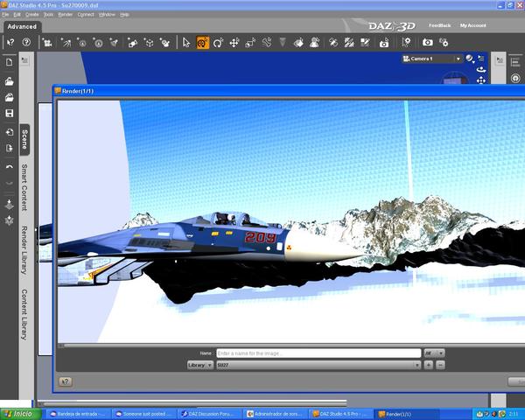Click Save floppy disk icon in sidebar
Viewport: 525px width, 420px height.
9,113
